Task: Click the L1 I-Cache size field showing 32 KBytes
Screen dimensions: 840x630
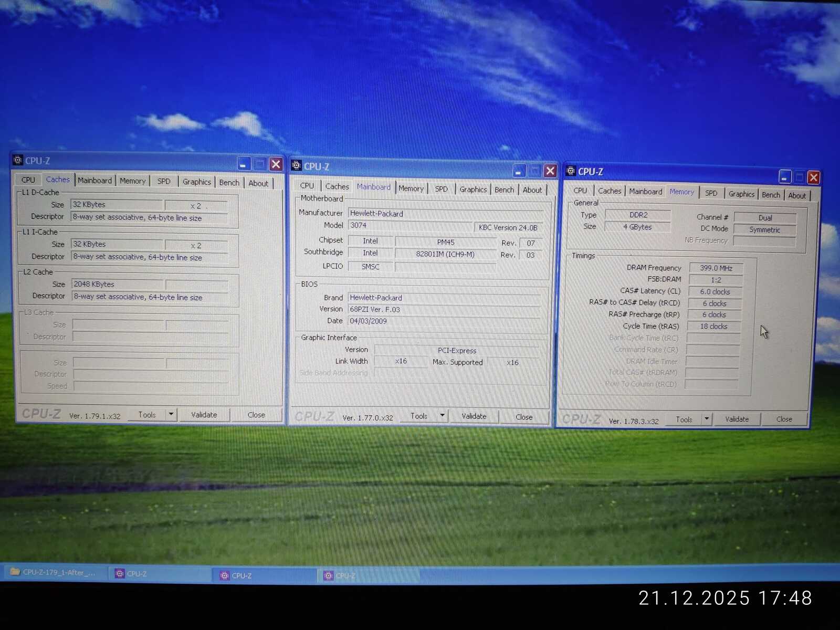Action: pyautogui.click(x=117, y=244)
